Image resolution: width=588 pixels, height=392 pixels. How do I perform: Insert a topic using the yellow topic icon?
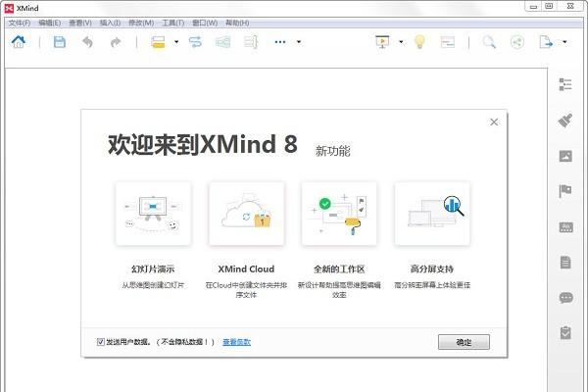click(x=158, y=42)
